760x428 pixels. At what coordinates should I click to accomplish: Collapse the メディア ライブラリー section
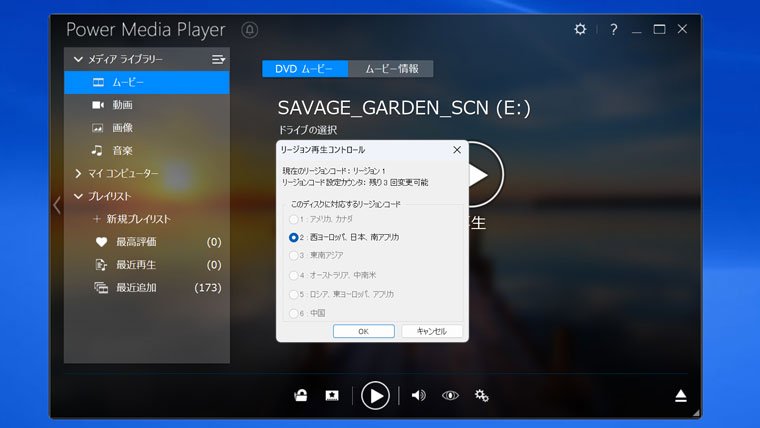pos(78,59)
